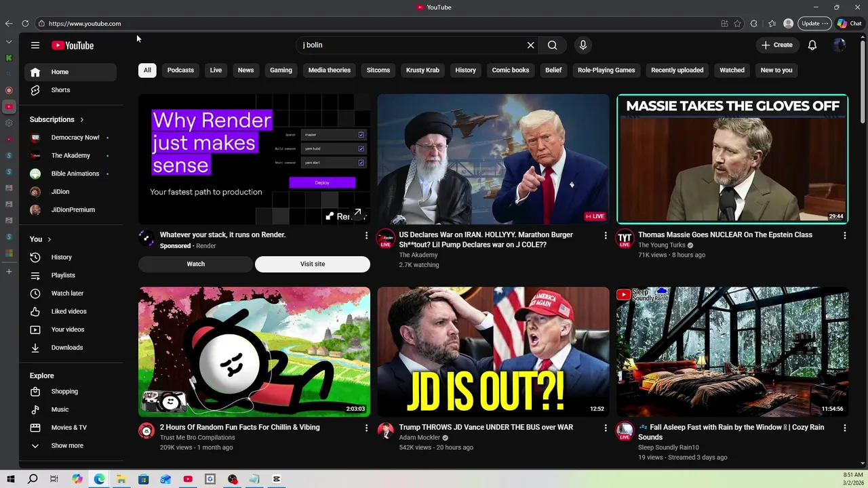Open Your videos
868x488 pixels.
click(71, 329)
